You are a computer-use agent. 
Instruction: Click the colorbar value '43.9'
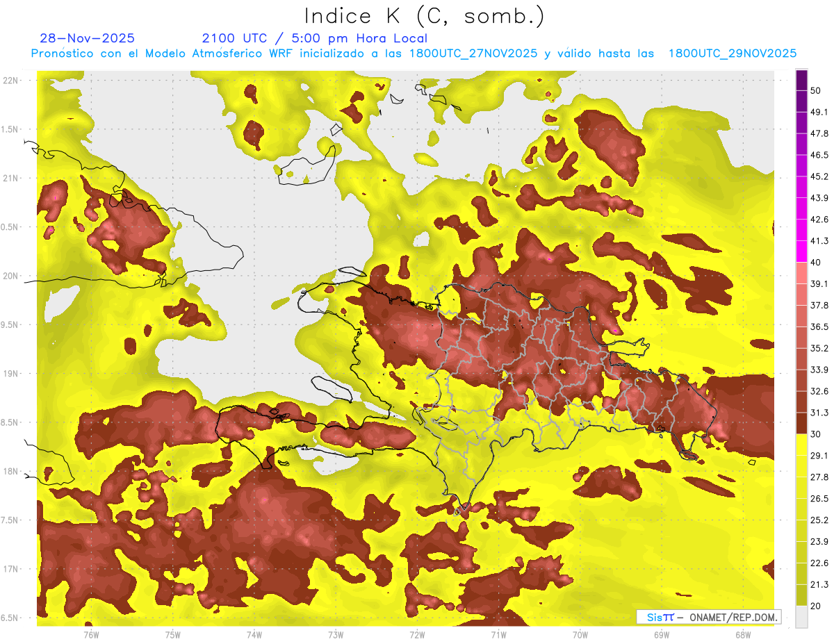tap(819, 198)
